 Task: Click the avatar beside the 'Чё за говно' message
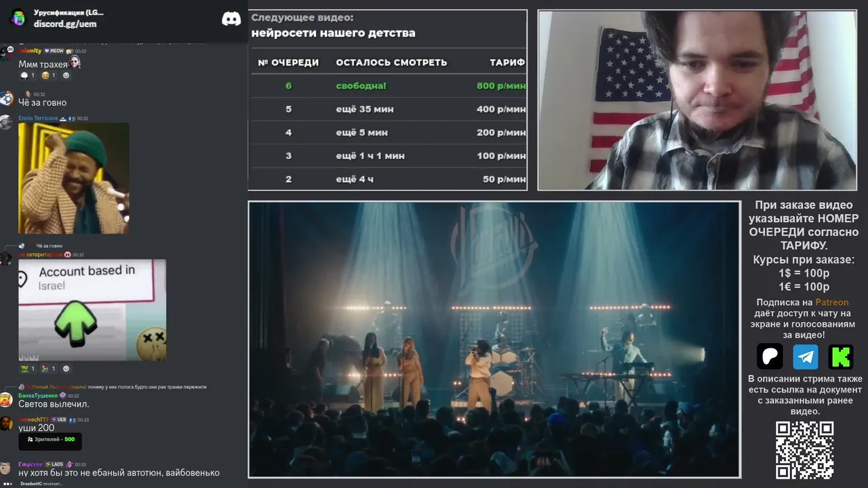pos(6,99)
